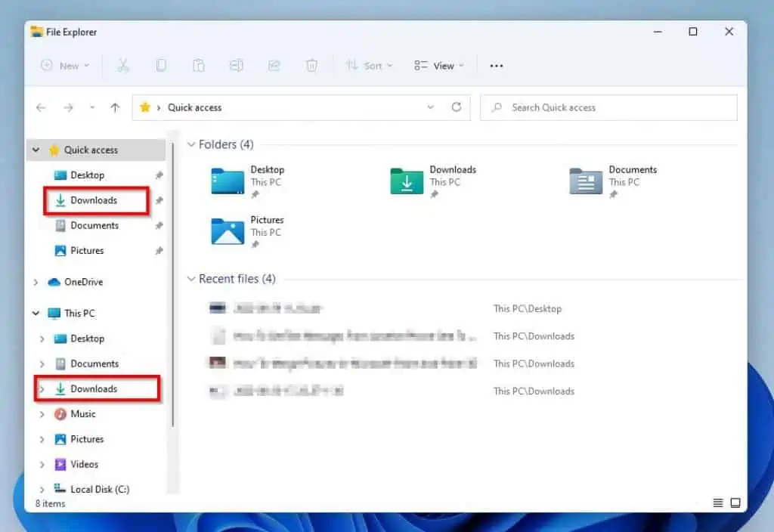Open the Sort dropdown
This screenshot has height=532, width=774.
point(369,66)
